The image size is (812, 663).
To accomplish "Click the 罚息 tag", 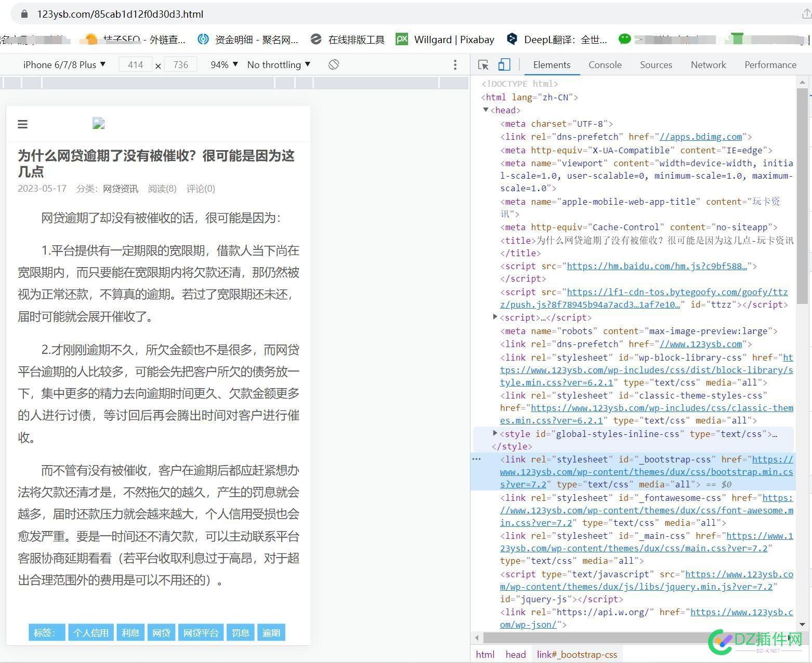I will pos(240,632).
